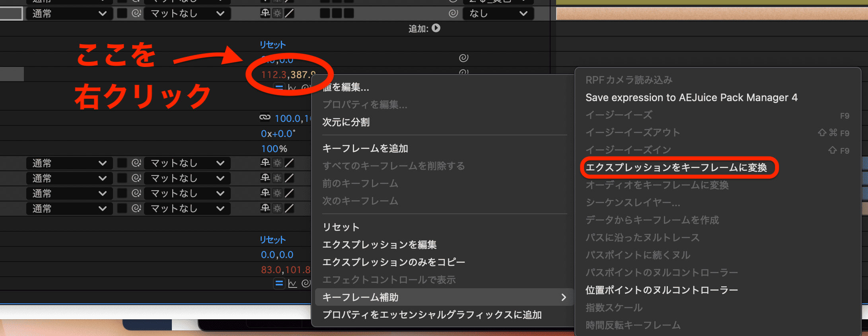Click the collapse transformations star icon in top row
Viewport: 868px width, 336px height.
(x=277, y=14)
